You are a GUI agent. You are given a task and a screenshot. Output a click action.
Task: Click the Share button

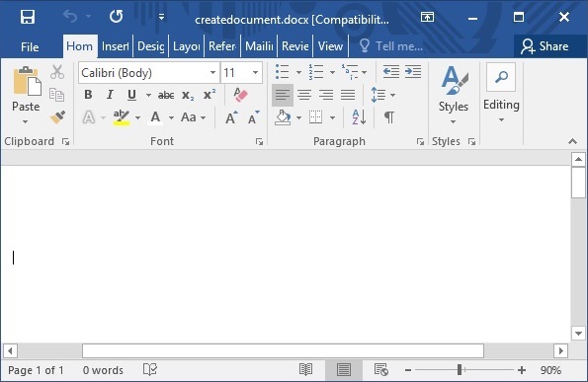(545, 46)
